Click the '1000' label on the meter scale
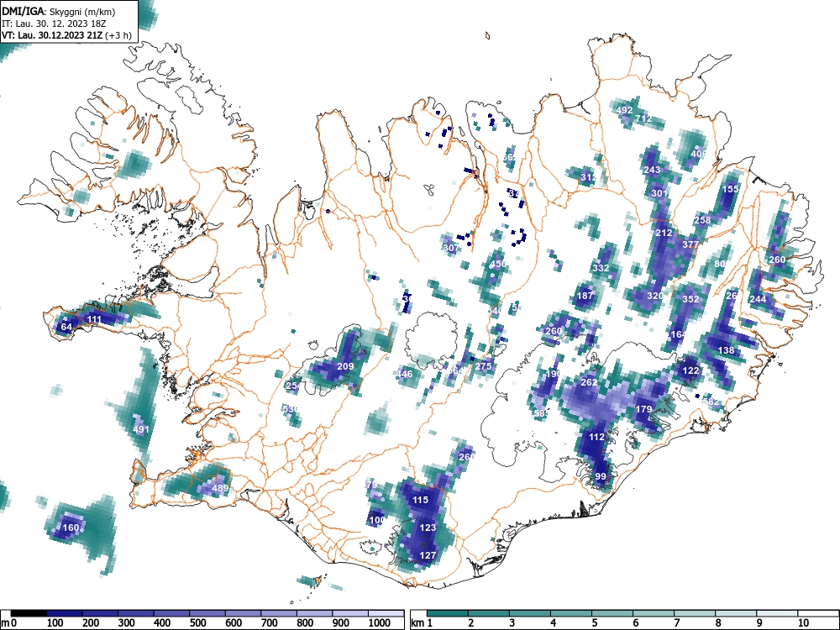This screenshot has height=630, width=840. 380,623
